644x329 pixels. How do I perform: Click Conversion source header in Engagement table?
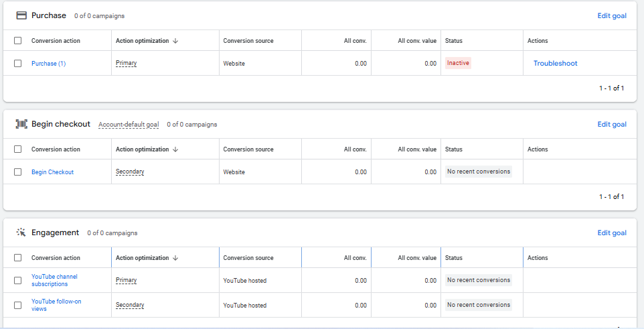coord(248,258)
